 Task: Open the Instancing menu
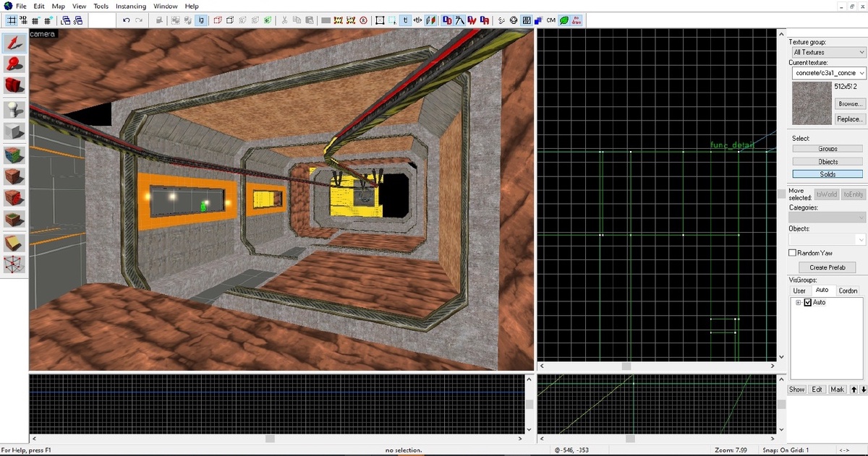tap(130, 6)
